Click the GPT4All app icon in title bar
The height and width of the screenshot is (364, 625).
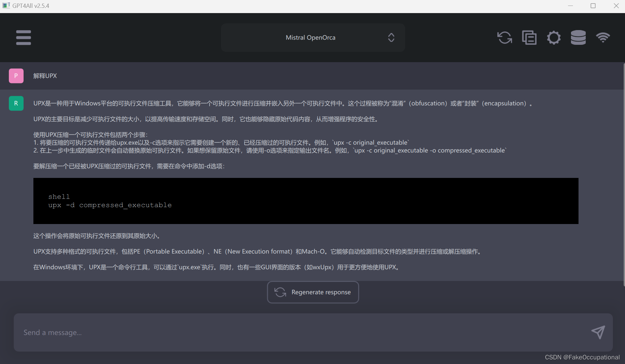(x=6, y=6)
